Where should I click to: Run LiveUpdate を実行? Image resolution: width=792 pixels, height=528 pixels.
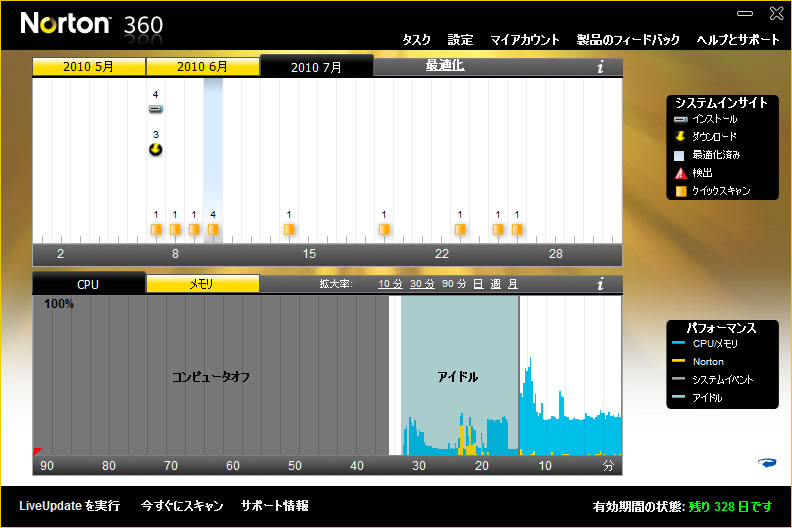(69, 506)
